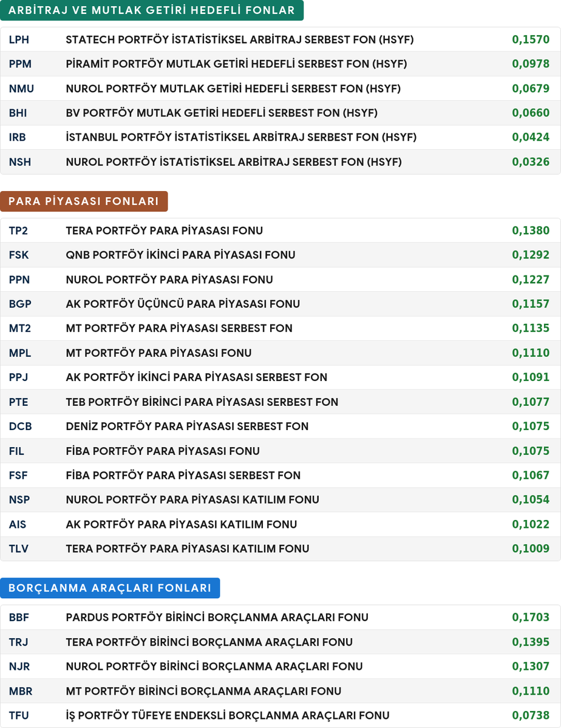Open NUROL PORTFÖY İSTATİSTİKSEL ARBİTRAJ fund

234,162
